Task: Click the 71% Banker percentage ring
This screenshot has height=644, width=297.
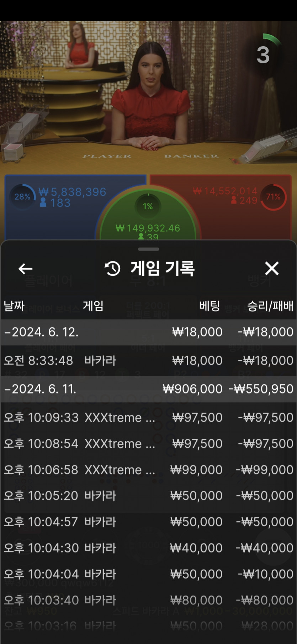Action: 273,197
